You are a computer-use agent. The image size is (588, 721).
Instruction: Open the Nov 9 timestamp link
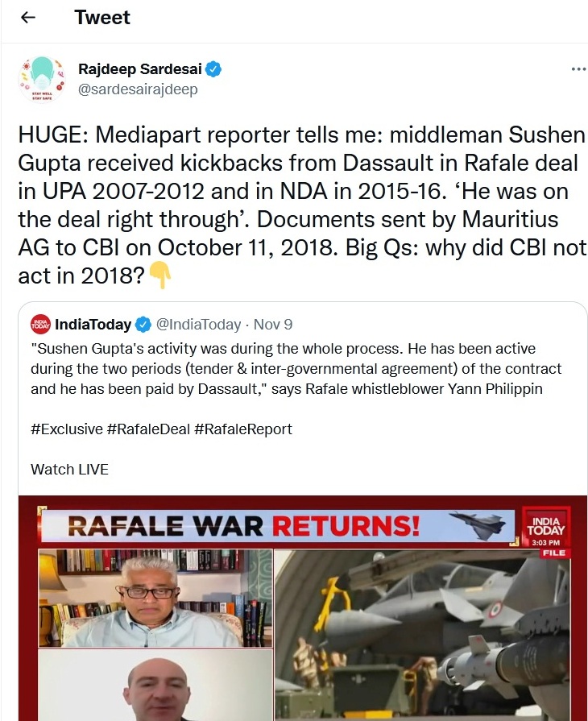[273, 325]
